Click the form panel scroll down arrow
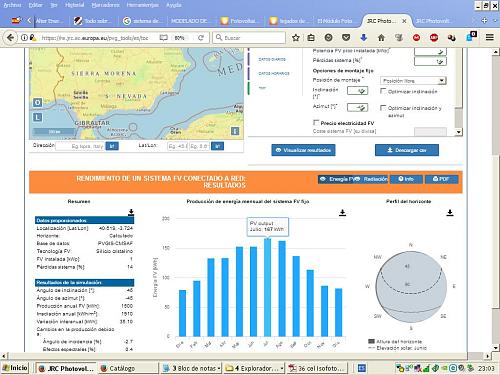Viewport: 500px width, 375px height. point(459,132)
